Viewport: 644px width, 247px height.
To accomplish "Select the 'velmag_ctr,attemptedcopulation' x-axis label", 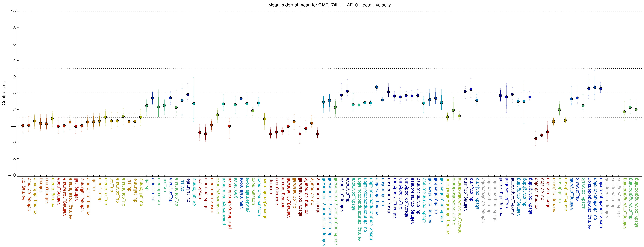I will [x=359, y=209].
